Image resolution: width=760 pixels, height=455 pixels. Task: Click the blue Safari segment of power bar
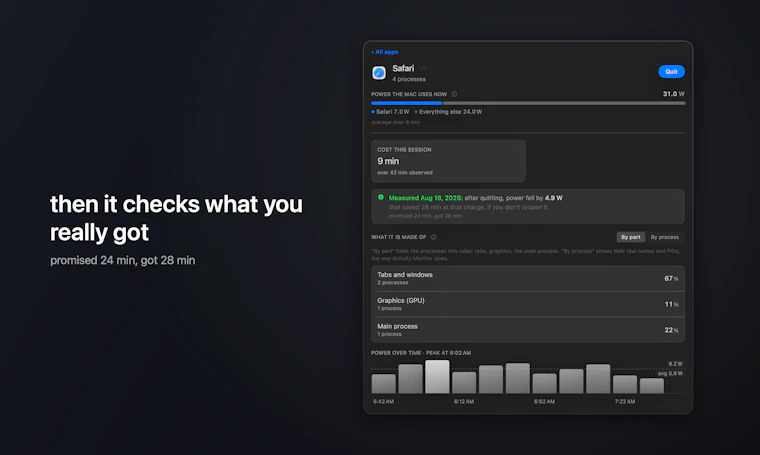pos(407,103)
